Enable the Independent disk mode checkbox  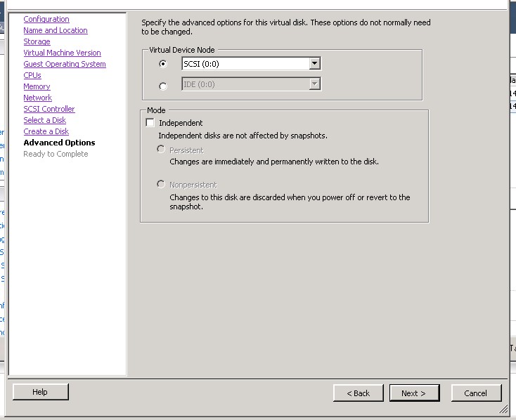pyautogui.click(x=150, y=123)
